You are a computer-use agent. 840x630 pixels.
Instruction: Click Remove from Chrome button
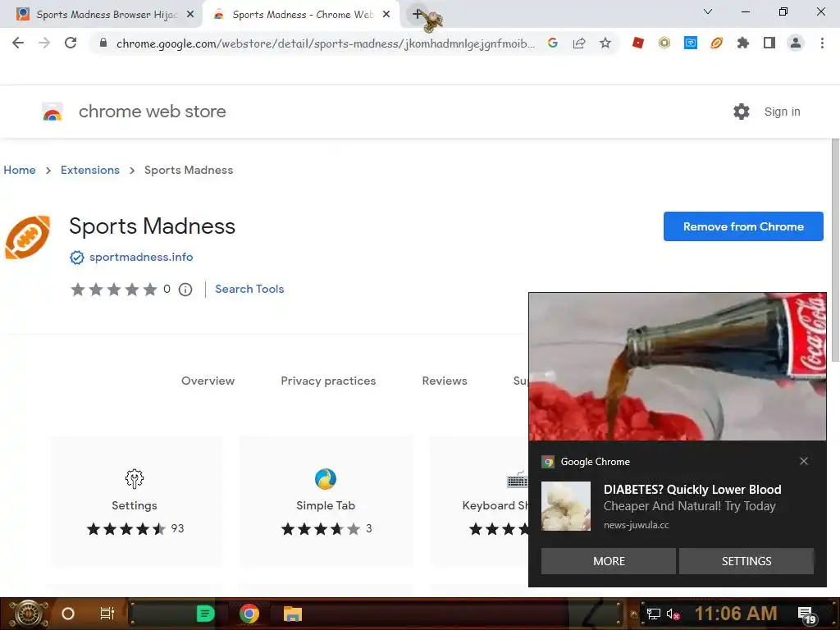[x=743, y=226]
